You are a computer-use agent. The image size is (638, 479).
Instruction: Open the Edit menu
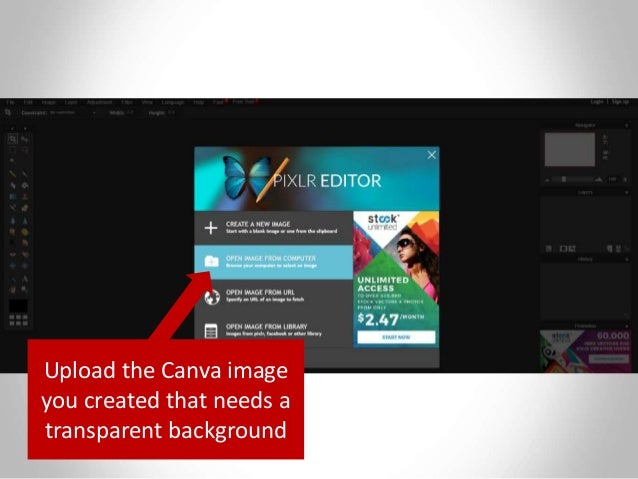(28, 102)
